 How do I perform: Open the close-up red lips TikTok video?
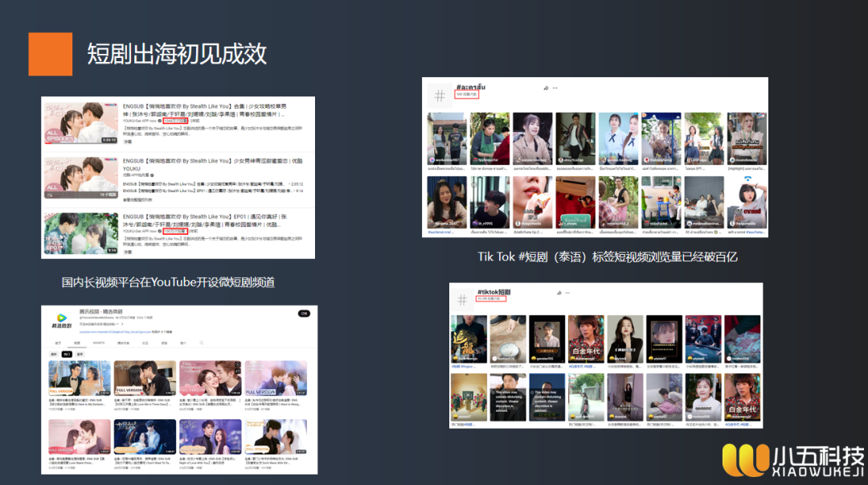[533, 203]
